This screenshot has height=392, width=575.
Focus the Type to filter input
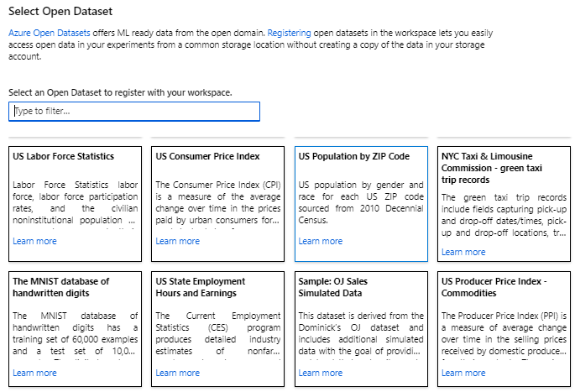coord(134,111)
